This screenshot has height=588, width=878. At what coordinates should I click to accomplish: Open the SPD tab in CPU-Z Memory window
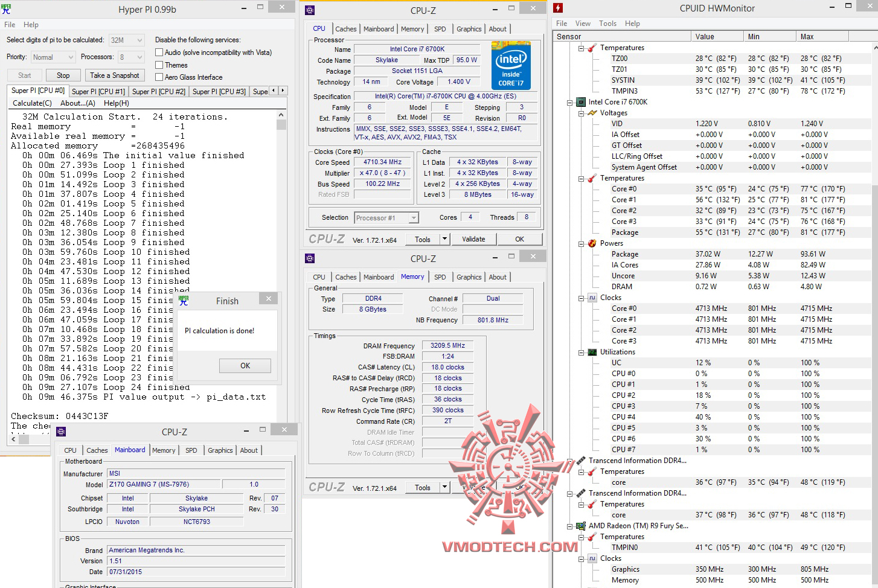[440, 277]
